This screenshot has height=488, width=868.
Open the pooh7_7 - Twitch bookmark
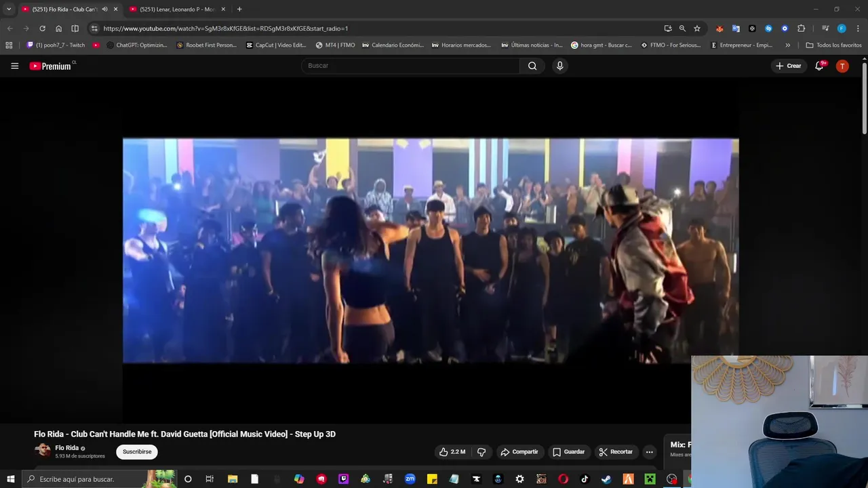[56, 45]
